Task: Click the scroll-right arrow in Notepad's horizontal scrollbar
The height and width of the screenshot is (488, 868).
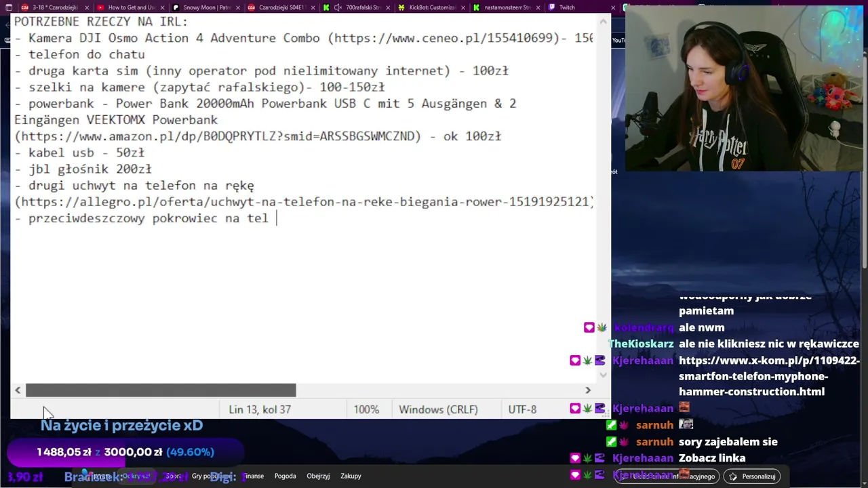Action: pyautogui.click(x=588, y=390)
